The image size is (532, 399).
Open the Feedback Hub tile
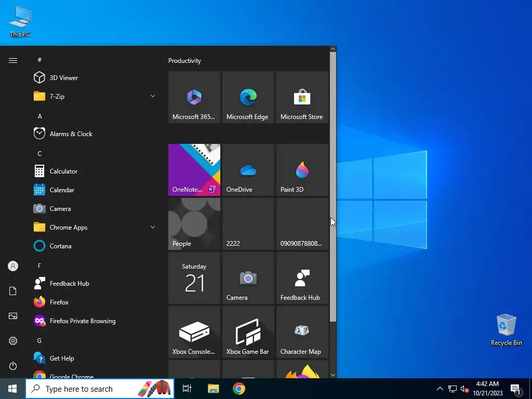tap(302, 278)
